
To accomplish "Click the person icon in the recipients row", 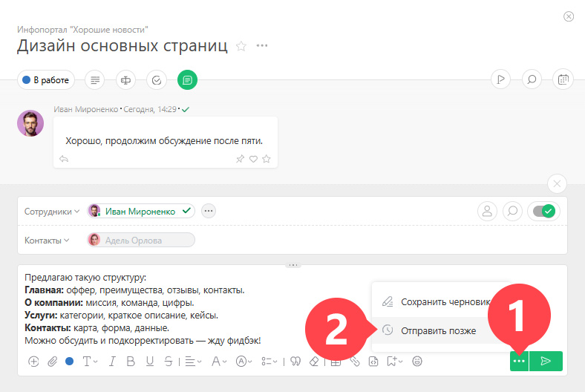I will tap(487, 211).
